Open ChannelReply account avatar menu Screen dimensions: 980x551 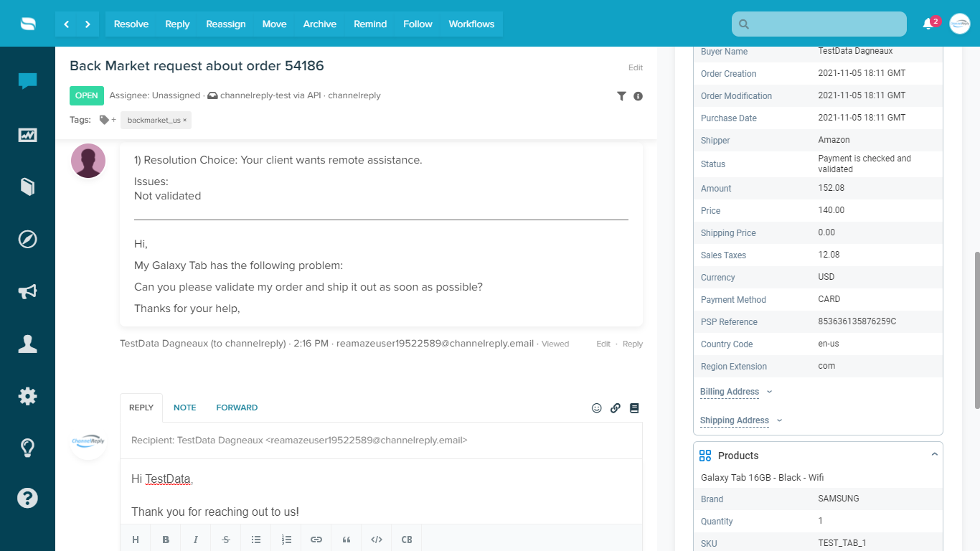click(960, 24)
